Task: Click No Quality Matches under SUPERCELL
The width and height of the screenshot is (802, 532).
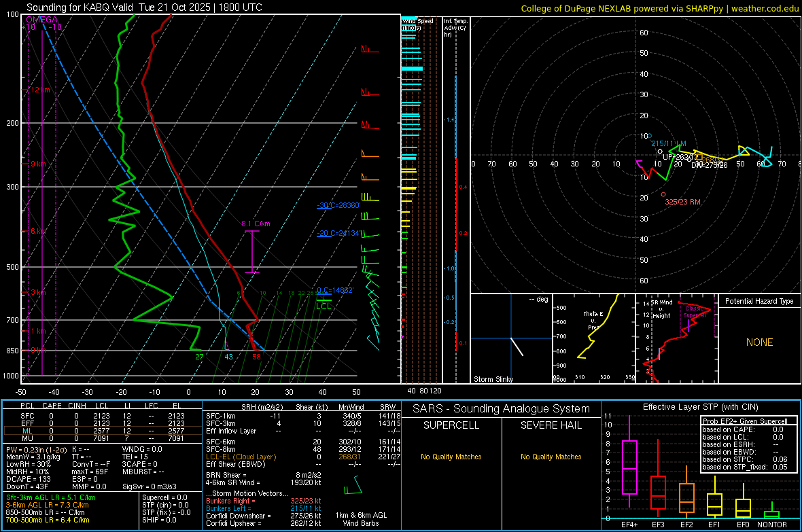Action: (x=451, y=457)
